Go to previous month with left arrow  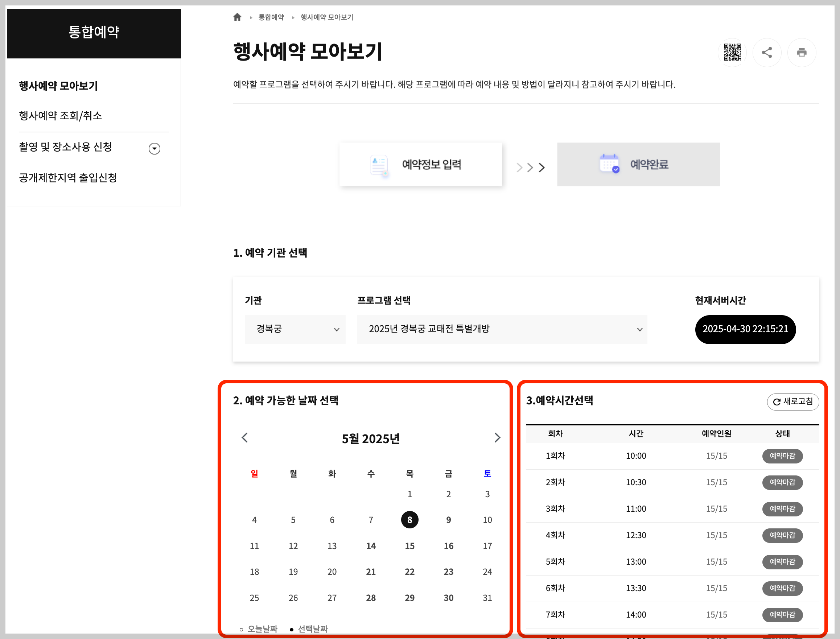pyautogui.click(x=244, y=438)
